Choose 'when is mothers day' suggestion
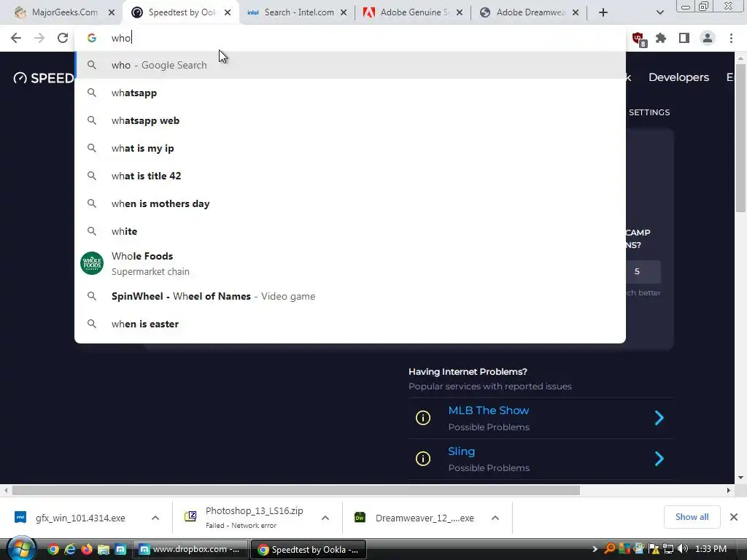747x560 pixels. coord(350,203)
